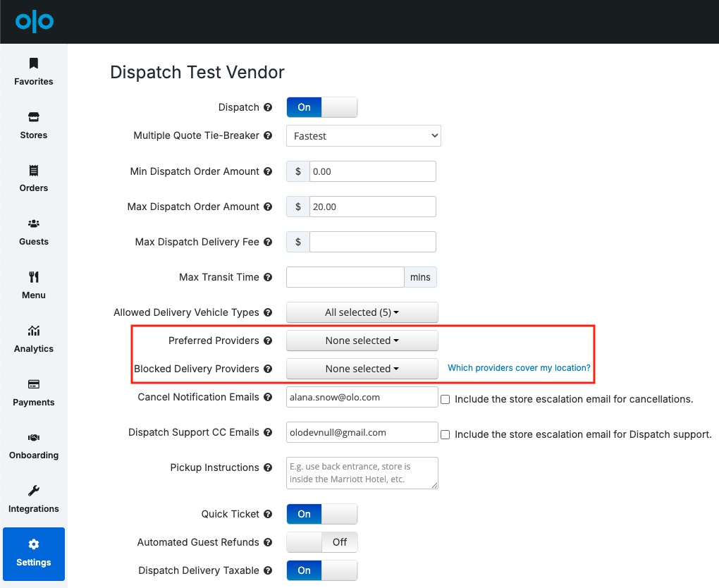Click help icon for Pickup Instructions
719x588 pixels.
pos(268,467)
